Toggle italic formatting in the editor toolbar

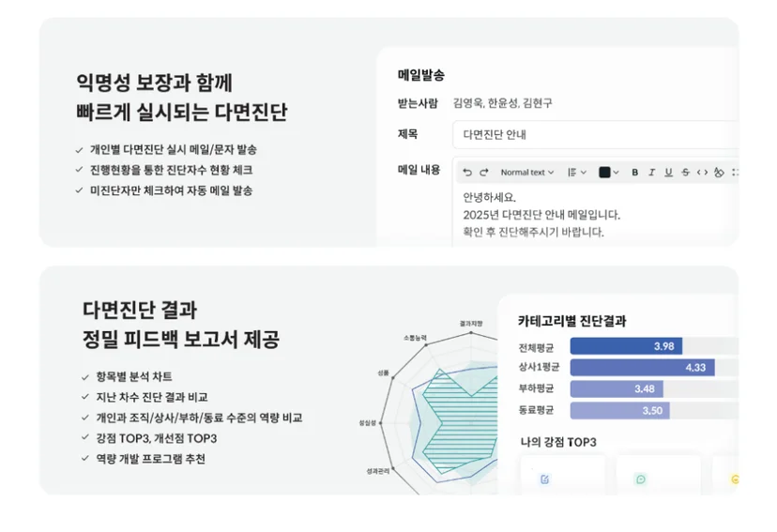pos(651,173)
